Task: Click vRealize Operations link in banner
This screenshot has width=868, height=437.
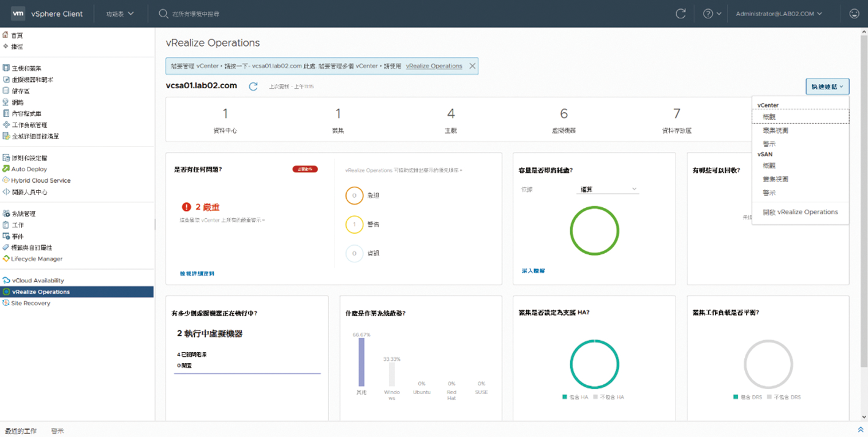Action: click(434, 66)
